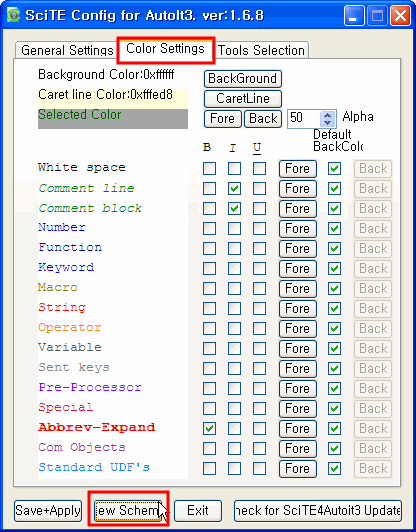Enable italic for Operator

tap(234, 329)
